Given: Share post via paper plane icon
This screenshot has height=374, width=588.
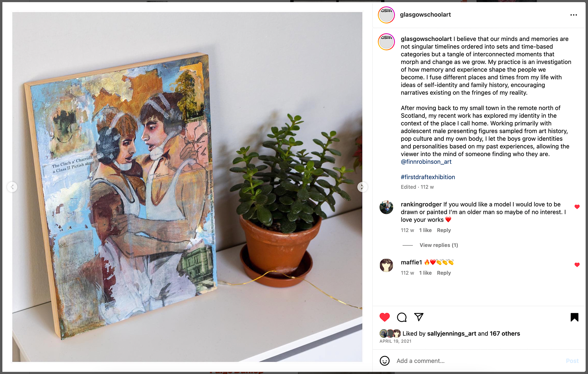Looking at the screenshot, I should [x=419, y=317].
